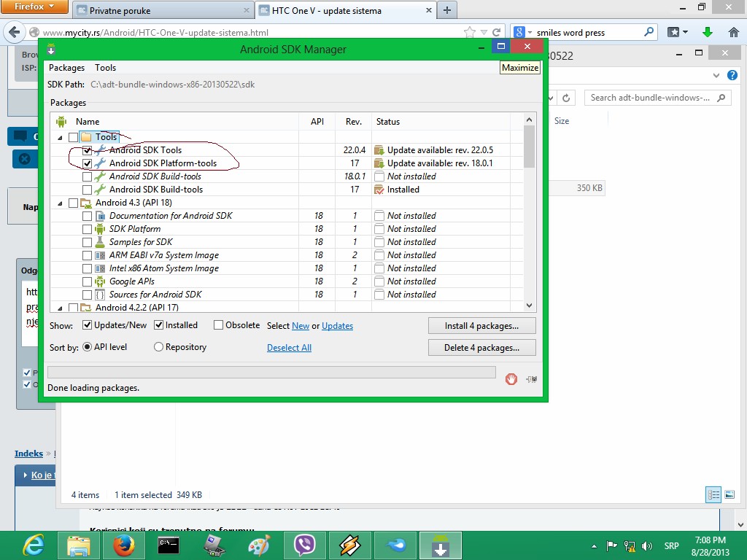Check the Android 4.3 (API 18) group checkbox
This screenshot has height=560, width=747.
click(x=73, y=203)
